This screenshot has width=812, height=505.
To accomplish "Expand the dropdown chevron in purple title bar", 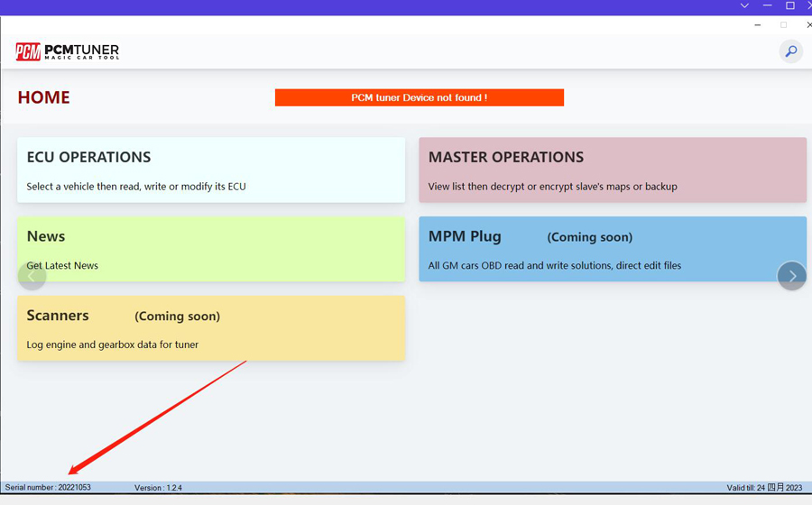I will tap(744, 6).
